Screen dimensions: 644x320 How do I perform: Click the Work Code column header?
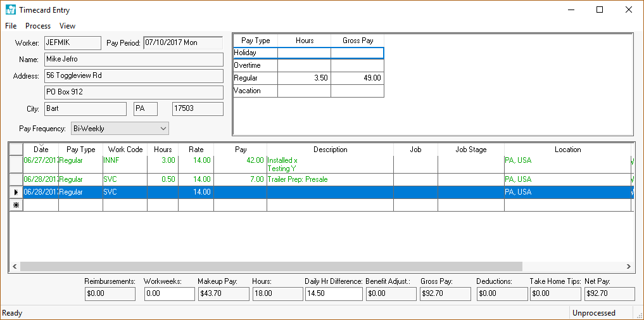coord(125,150)
